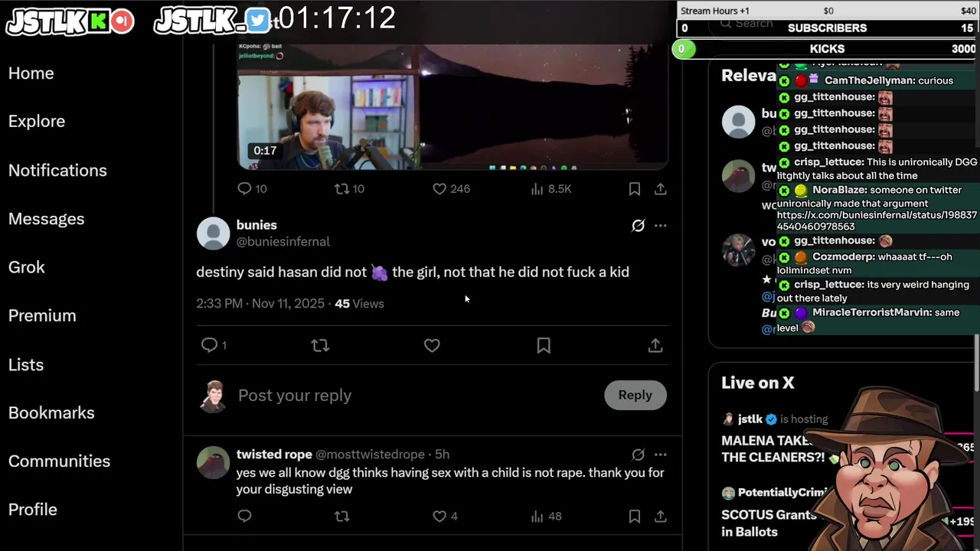
Task: Open Explore in the sidebar
Action: pyautogui.click(x=37, y=122)
